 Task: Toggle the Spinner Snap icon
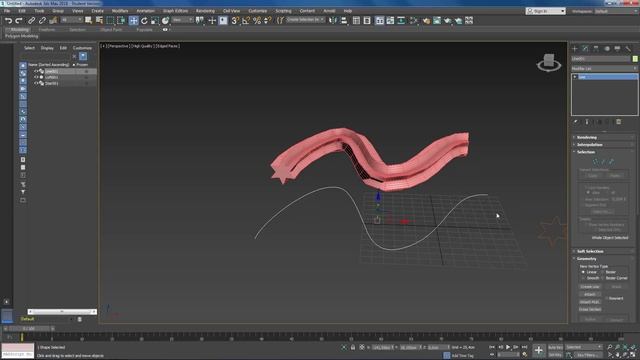point(267,20)
